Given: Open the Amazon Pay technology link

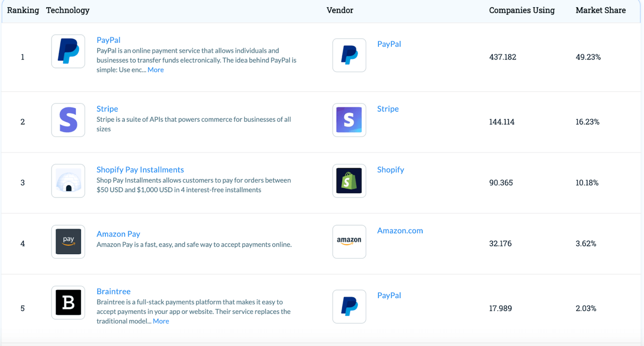Looking at the screenshot, I should pyautogui.click(x=118, y=234).
